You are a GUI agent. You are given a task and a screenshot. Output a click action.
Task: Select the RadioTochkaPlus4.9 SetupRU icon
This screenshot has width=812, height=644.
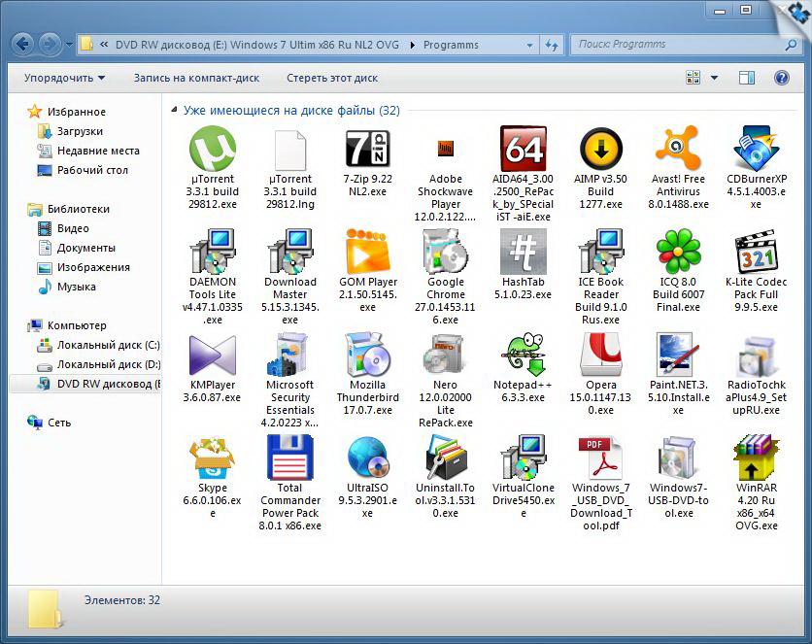tap(756, 356)
